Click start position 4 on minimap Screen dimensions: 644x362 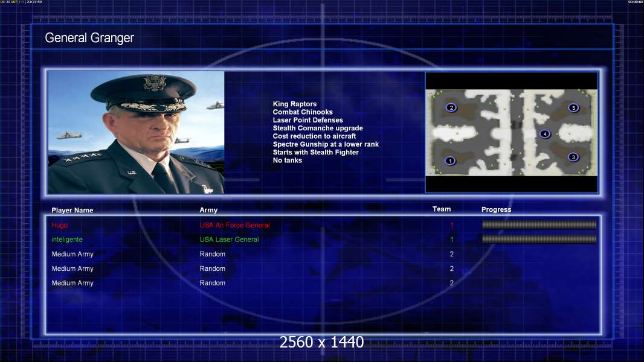coord(545,134)
